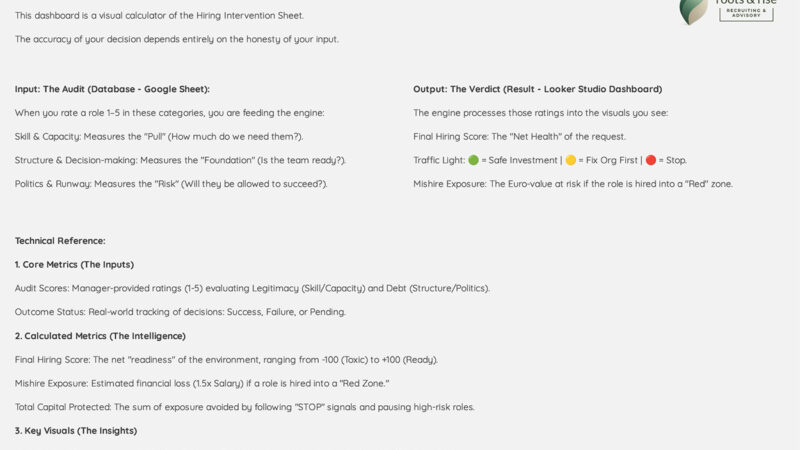Click the "Technical Reference:" heading
The width and height of the screenshot is (800, 450).
(60, 241)
